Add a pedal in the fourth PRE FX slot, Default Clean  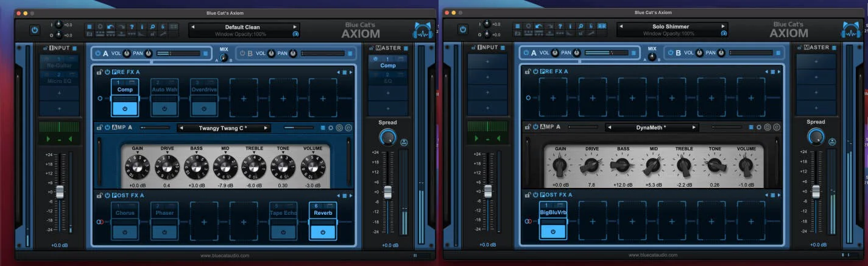tap(244, 98)
